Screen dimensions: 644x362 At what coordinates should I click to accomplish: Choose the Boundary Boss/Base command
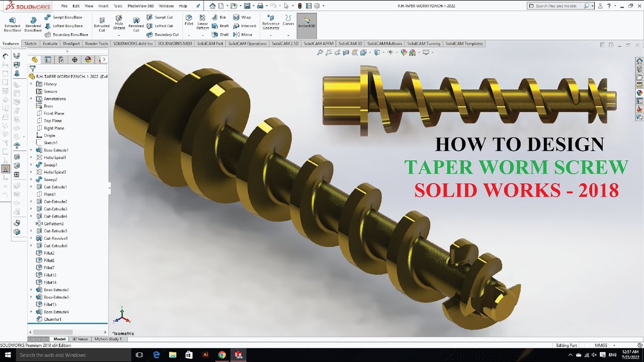66,35
